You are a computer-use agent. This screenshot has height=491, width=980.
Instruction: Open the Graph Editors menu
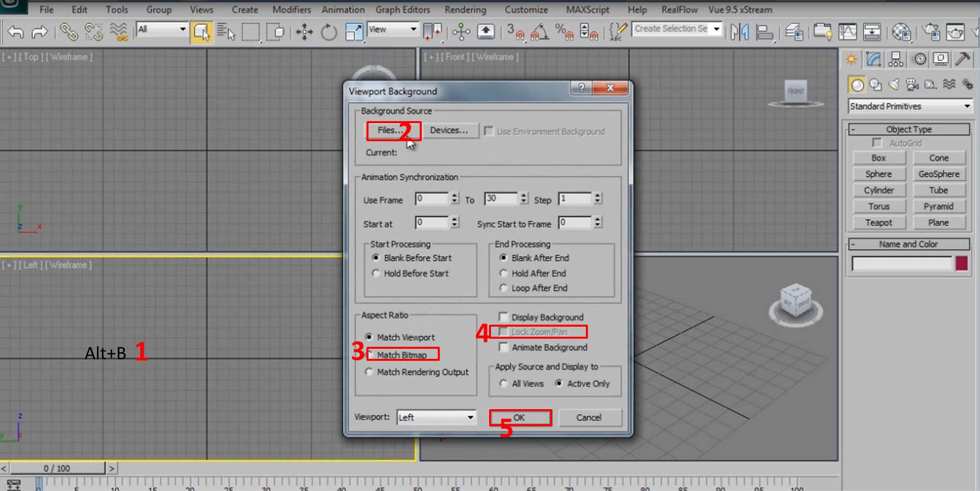[403, 10]
